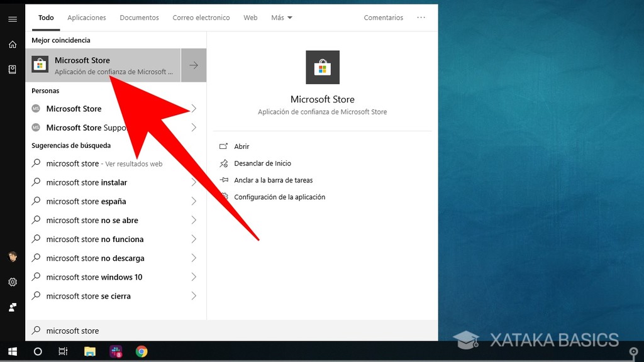
Task: Click magnifier icon in the search box
Action: [x=36, y=330]
